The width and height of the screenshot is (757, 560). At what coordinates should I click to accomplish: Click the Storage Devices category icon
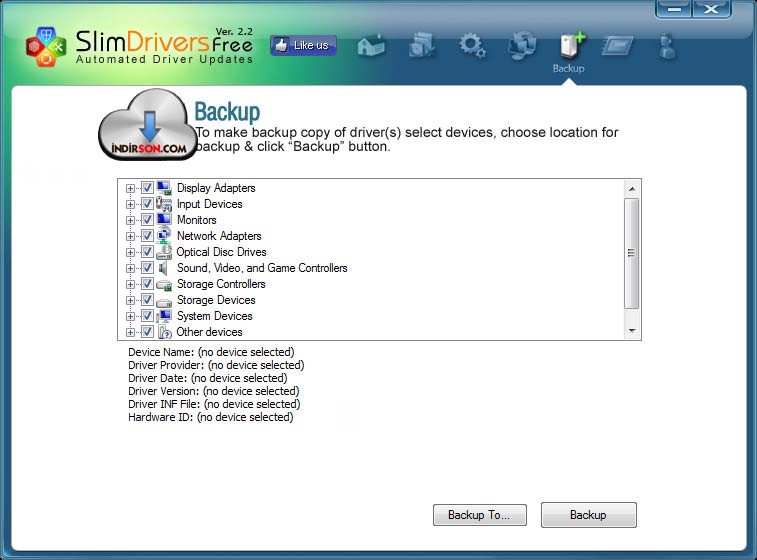click(x=164, y=301)
